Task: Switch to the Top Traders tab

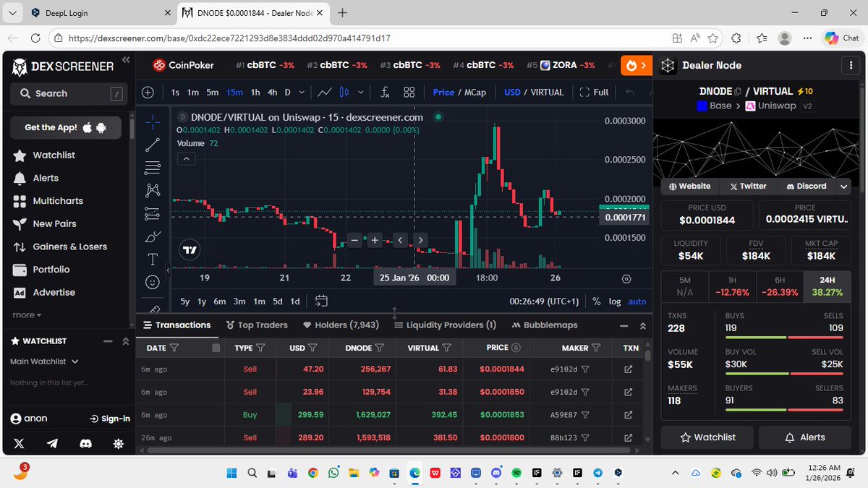Action: 257,325
